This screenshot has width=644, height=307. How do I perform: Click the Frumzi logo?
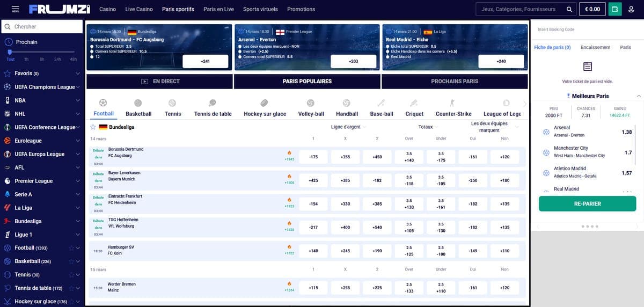coord(60,9)
